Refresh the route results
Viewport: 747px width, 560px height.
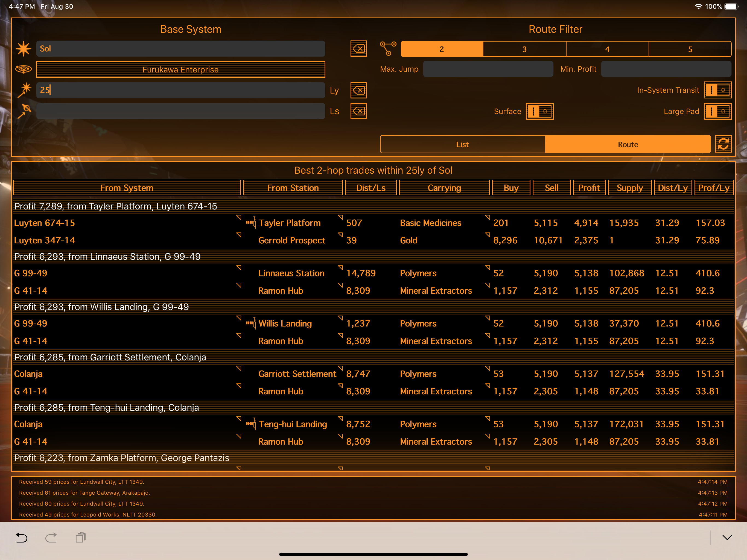pyautogui.click(x=723, y=144)
